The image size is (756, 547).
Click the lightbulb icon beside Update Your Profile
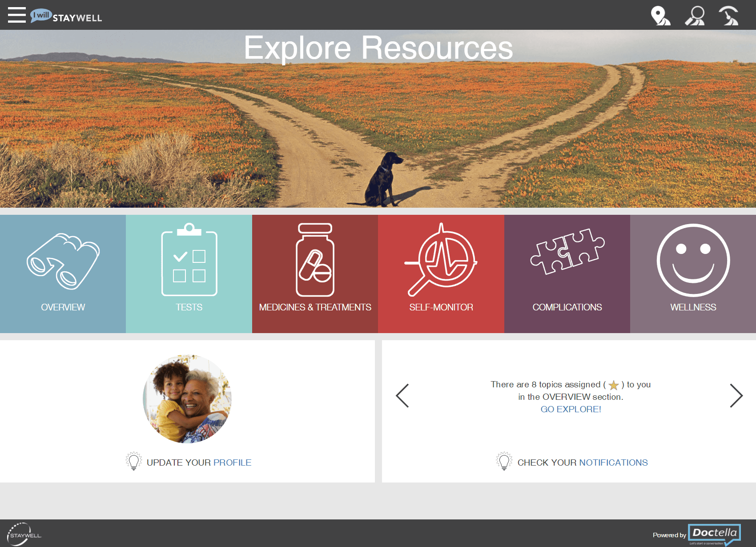pyautogui.click(x=133, y=461)
